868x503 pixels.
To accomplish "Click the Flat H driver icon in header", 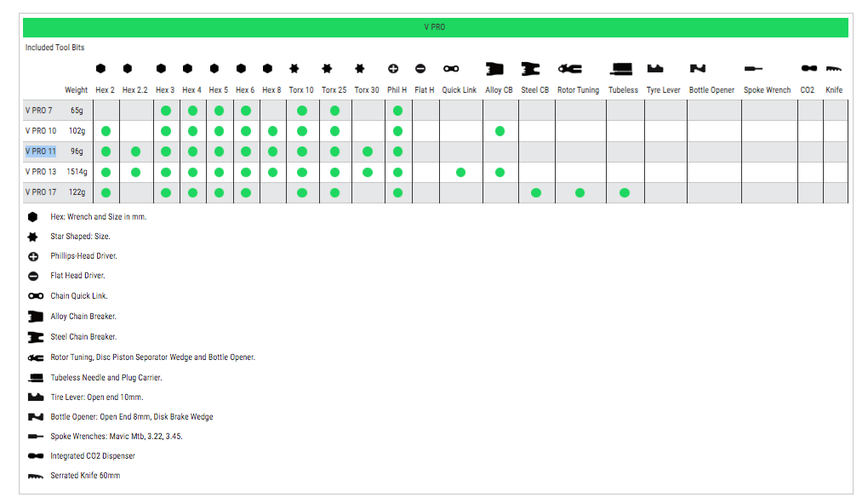I will pyautogui.click(x=420, y=68).
